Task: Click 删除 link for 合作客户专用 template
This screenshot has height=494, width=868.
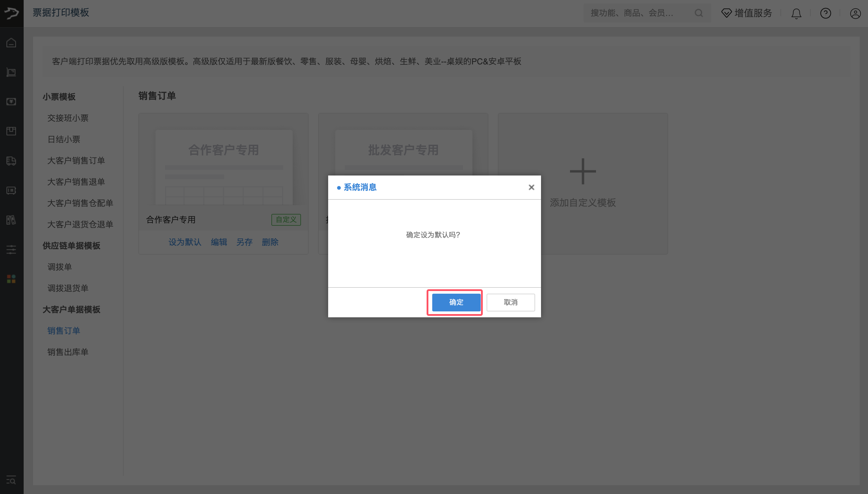Action: pyautogui.click(x=270, y=242)
